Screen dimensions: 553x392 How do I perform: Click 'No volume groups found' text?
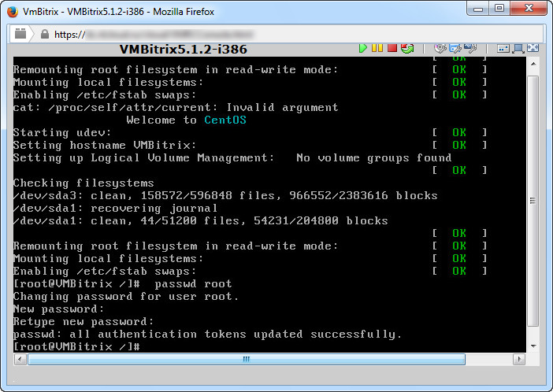point(374,157)
